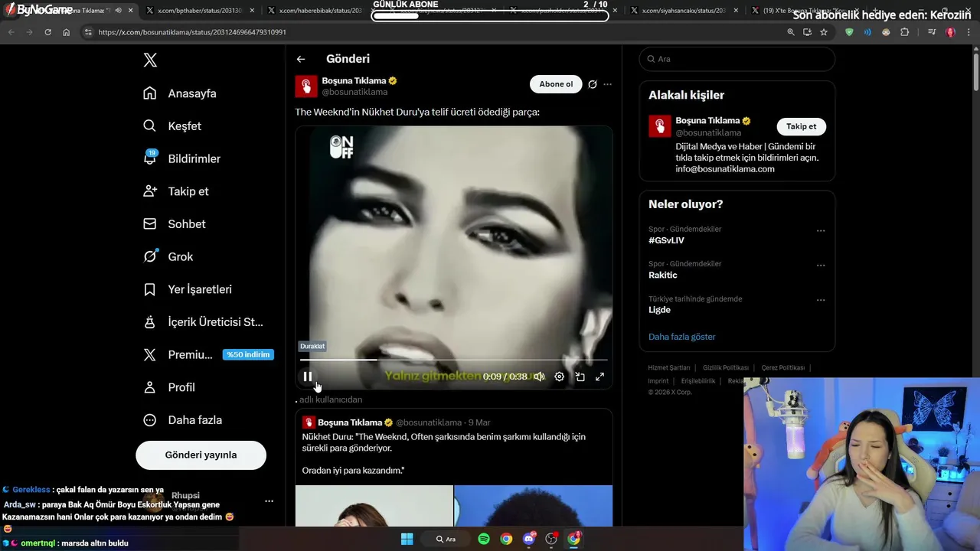Image resolution: width=980 pixels, height=551 pixels.
Task: Open more options for Rakitic trend
Action: tap(821, 266)
